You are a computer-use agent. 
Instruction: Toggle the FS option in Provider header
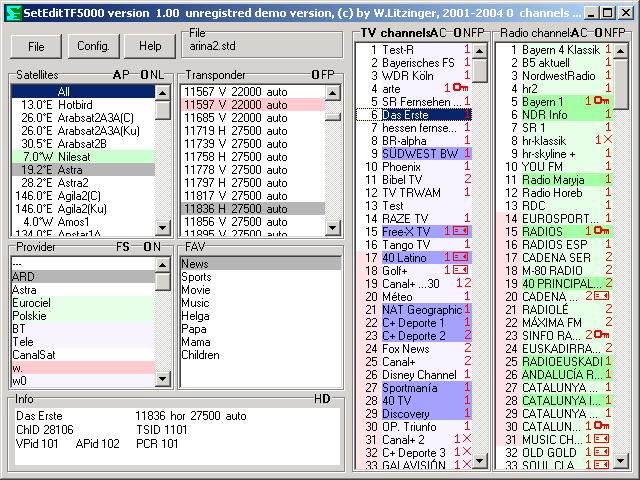coord(122,247)
